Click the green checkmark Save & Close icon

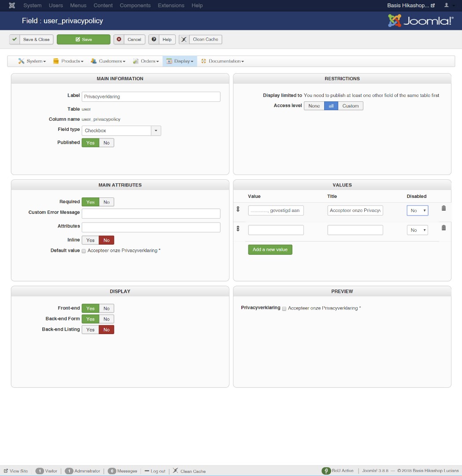(x=14, y=40)
